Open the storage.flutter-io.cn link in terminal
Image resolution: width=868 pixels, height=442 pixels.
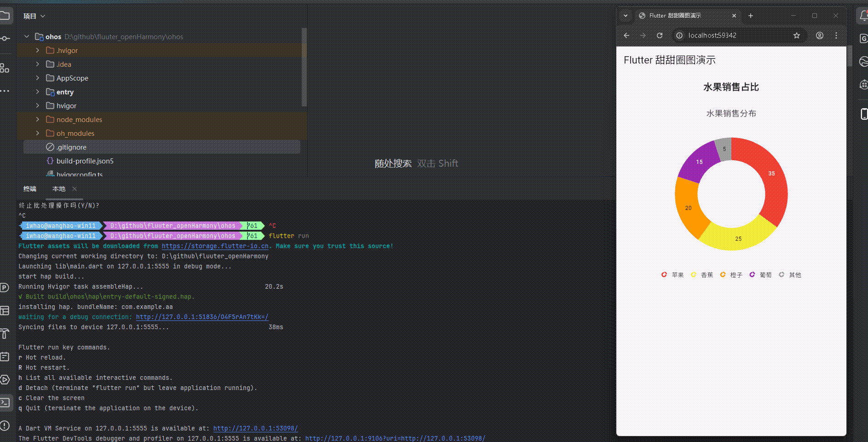tap(215, 246)
